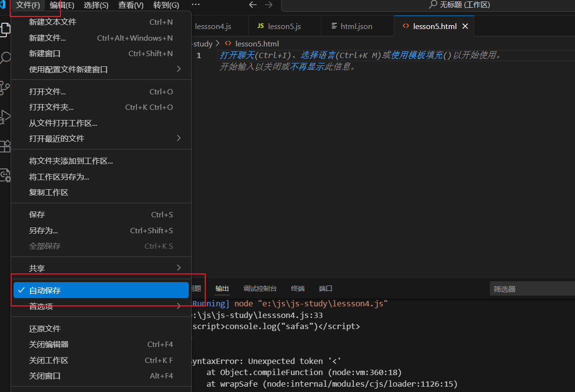Switch to the html.json tab
Image resolution: width=575 pixels, height=392 pixels.
(357, 26)
